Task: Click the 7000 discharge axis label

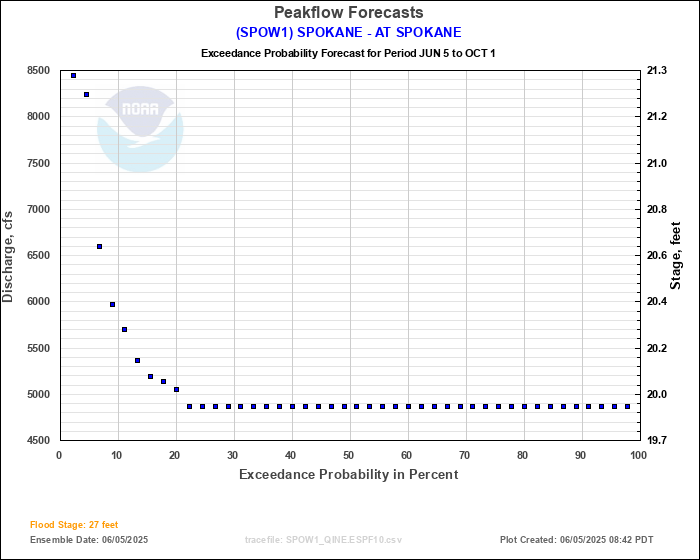Action: tap(38, 209)
